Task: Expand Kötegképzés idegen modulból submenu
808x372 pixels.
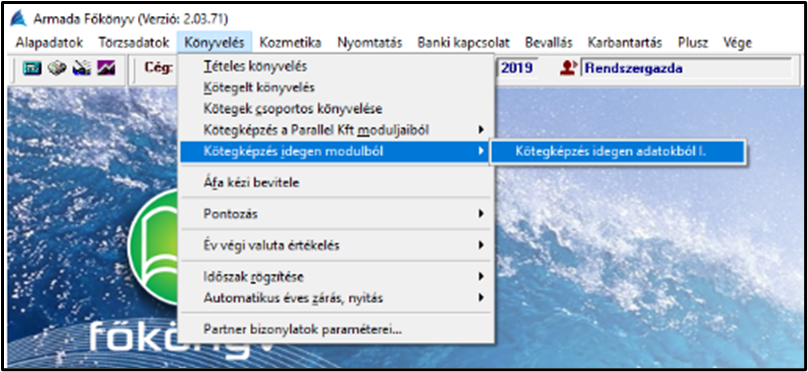Action: tap(334, 151)
